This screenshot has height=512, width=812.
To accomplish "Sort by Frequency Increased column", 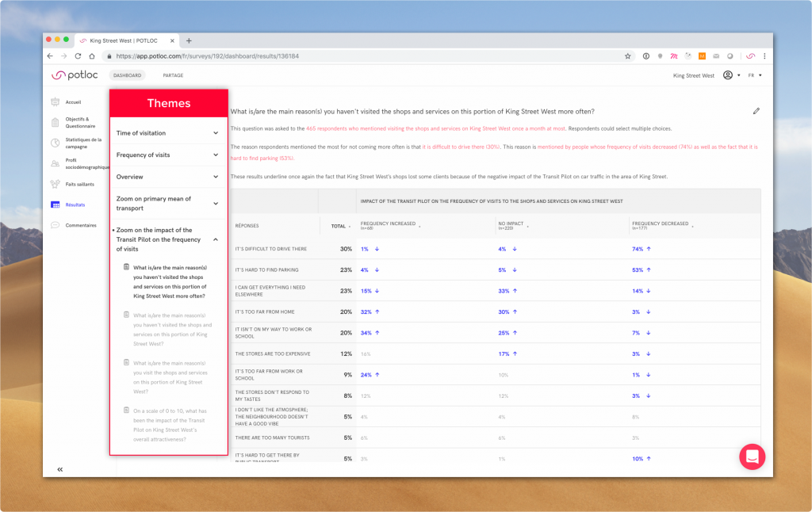I will tap(390, 225).
